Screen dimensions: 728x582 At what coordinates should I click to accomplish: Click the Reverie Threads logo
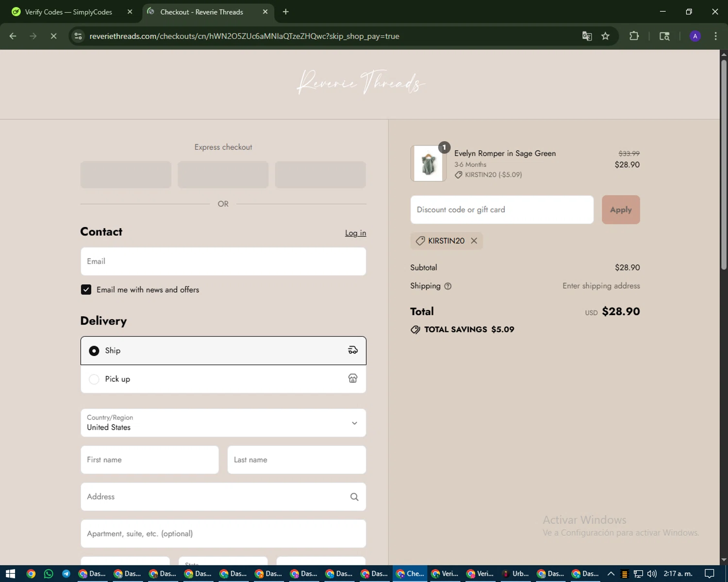(x=361, y=82)
